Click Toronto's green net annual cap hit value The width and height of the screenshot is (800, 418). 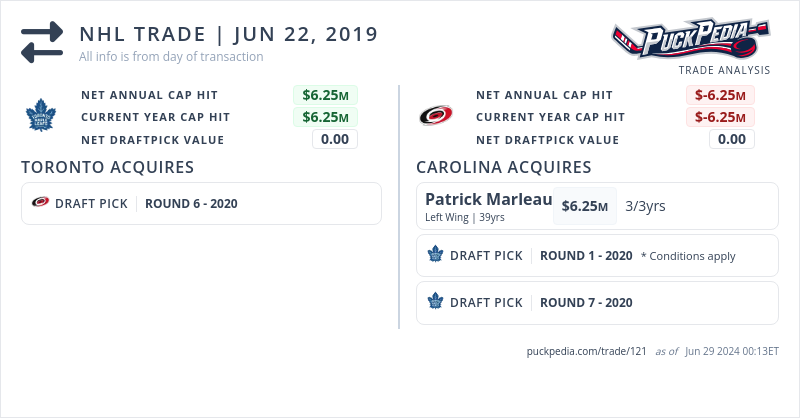point(325,95)
